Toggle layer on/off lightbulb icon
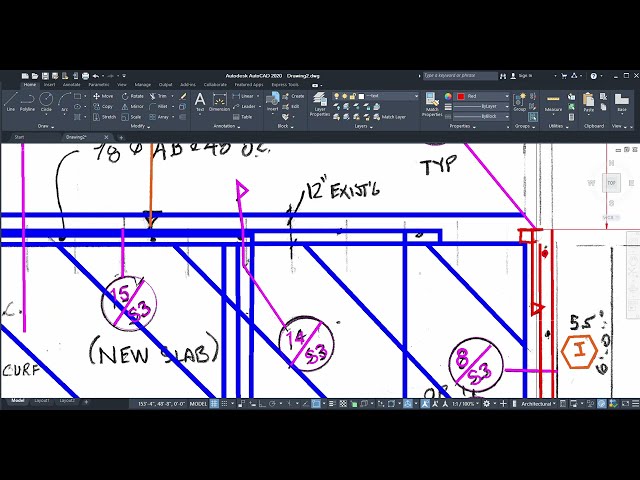 click(336, 96)
